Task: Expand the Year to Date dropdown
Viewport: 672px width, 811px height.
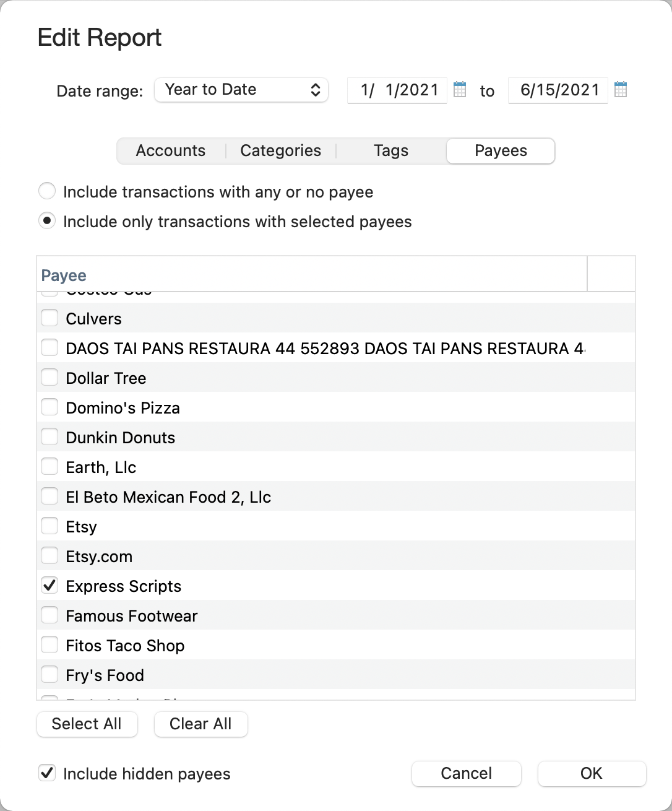Action: (241, 90)
